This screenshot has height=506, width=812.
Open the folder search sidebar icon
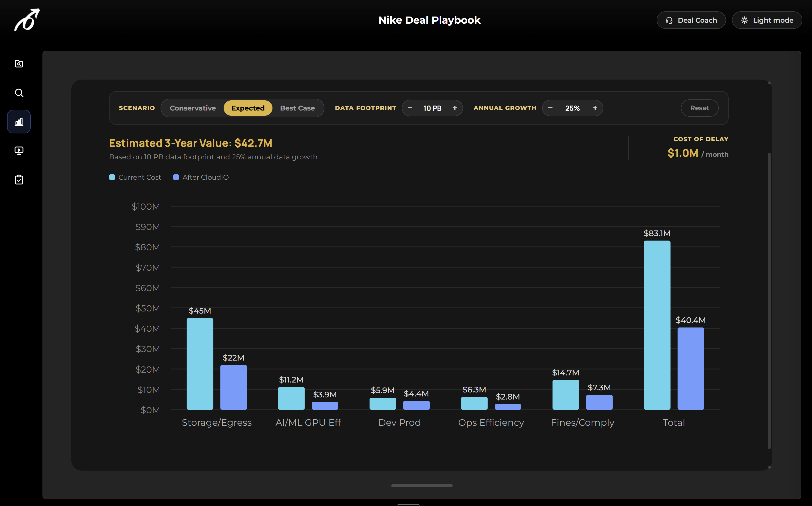coord(19,64)
